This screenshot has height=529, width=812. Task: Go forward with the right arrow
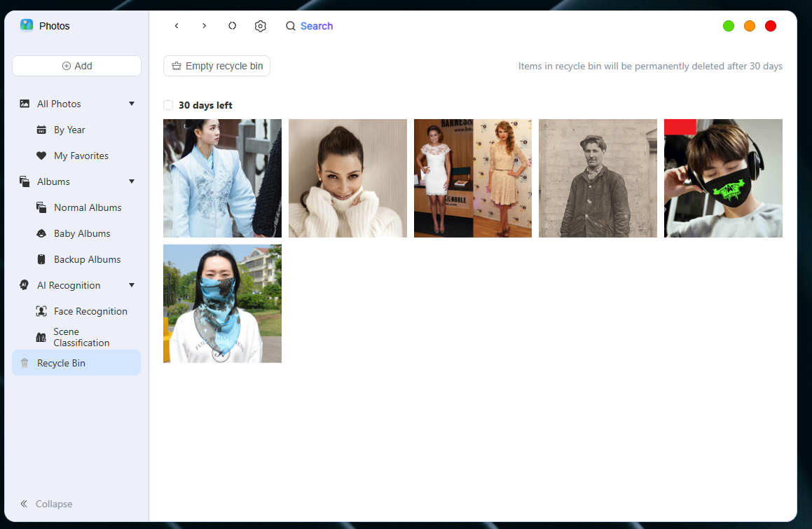coord(205,26)
